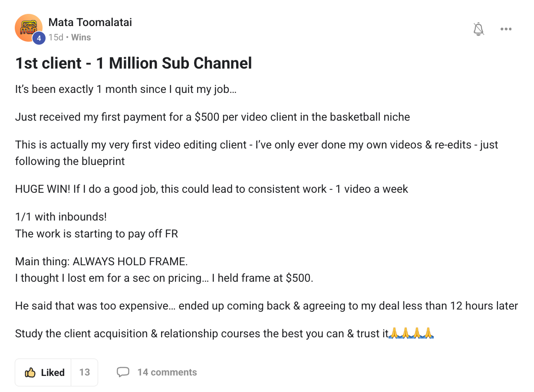Open Mata Toomalatai's profile name link
Screen dimensions: 534x392
point(90,22)
